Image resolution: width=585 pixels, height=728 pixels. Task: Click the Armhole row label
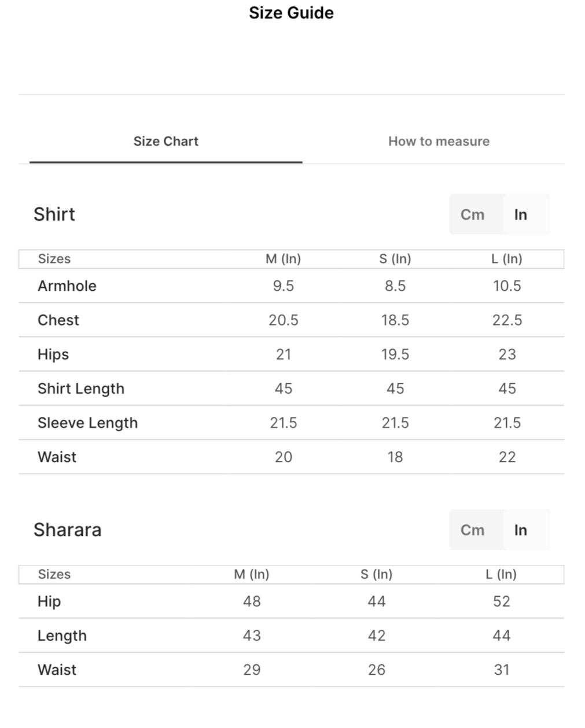pos(67,286)
